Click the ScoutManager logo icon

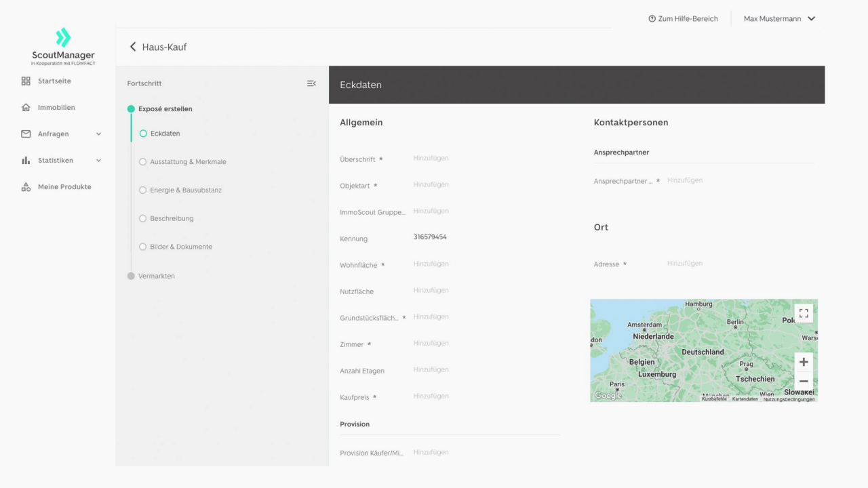point(63,37)
